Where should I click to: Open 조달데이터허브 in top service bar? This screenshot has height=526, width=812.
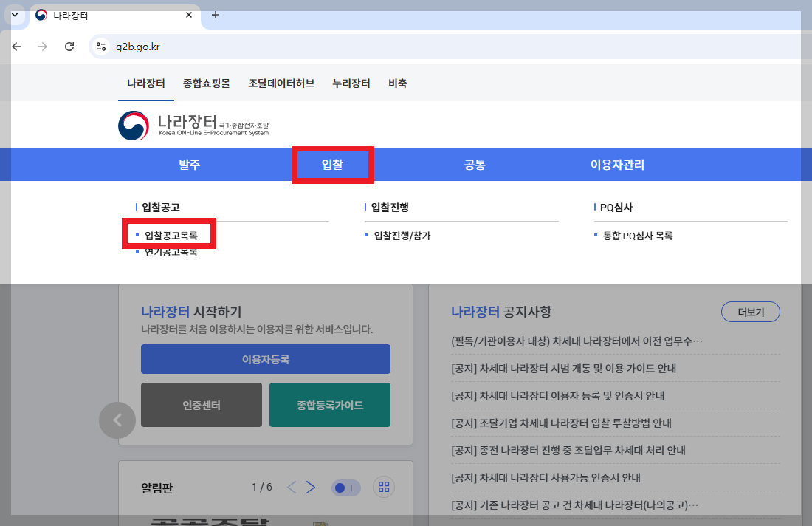281,83
